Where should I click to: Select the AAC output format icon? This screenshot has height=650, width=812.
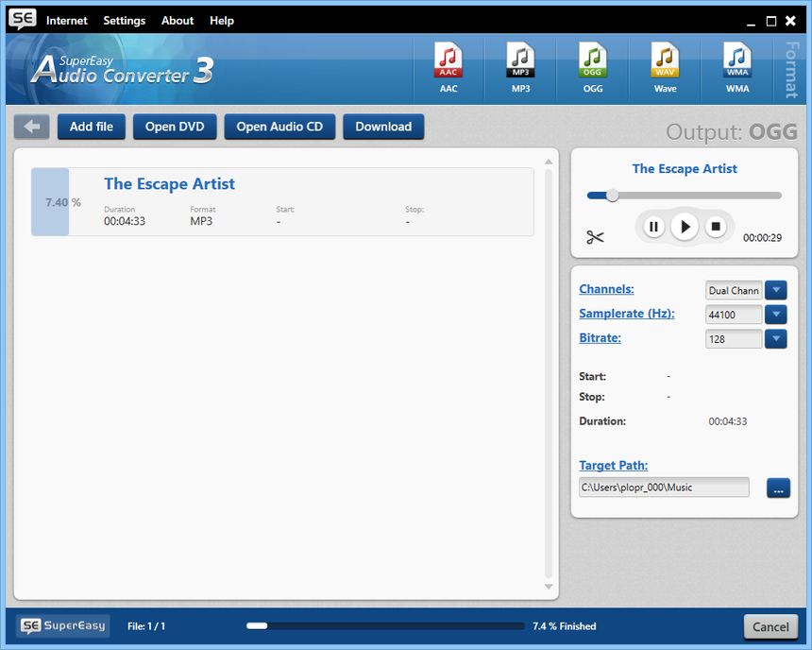(448, 67)
